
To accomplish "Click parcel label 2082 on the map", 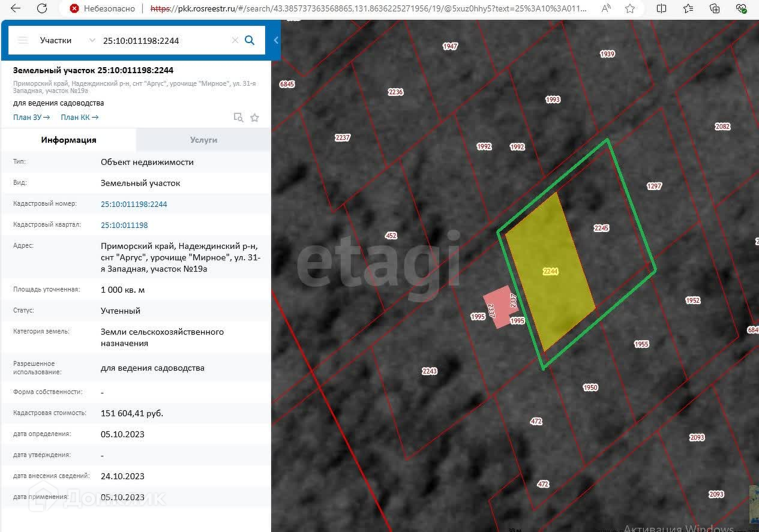I will point(722,127).
